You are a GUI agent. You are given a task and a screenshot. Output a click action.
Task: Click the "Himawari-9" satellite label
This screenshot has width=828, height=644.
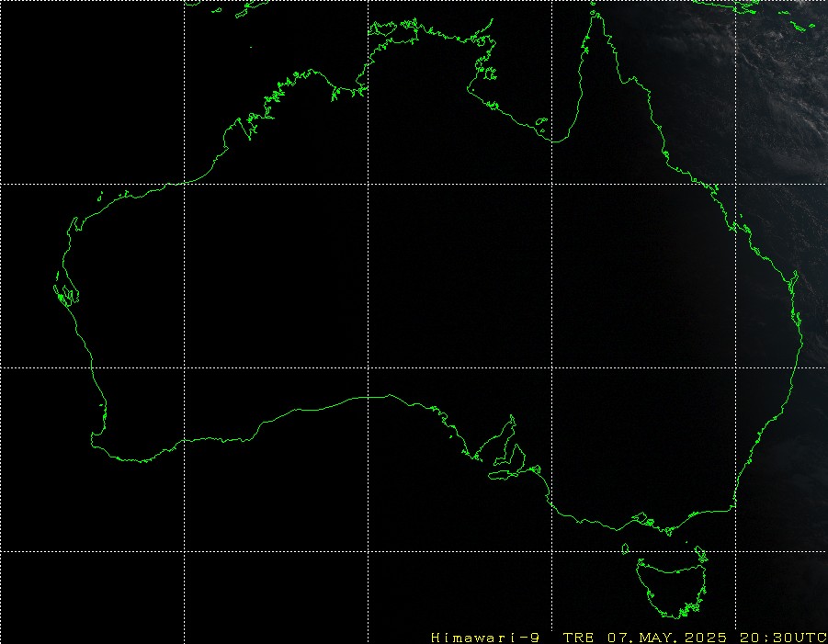485,638
